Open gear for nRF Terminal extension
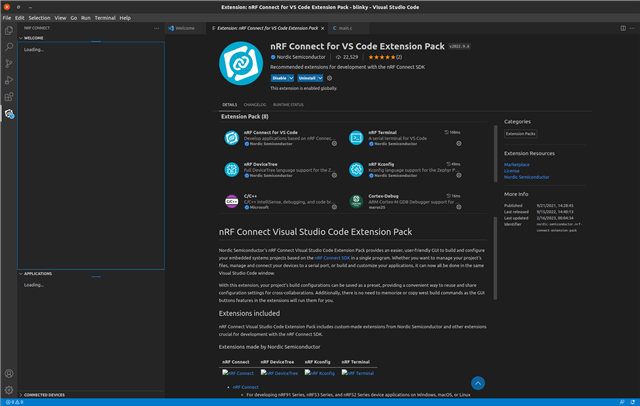Image resolution: width=640 pixels, height=406 pixels. (x=459, y=144)
